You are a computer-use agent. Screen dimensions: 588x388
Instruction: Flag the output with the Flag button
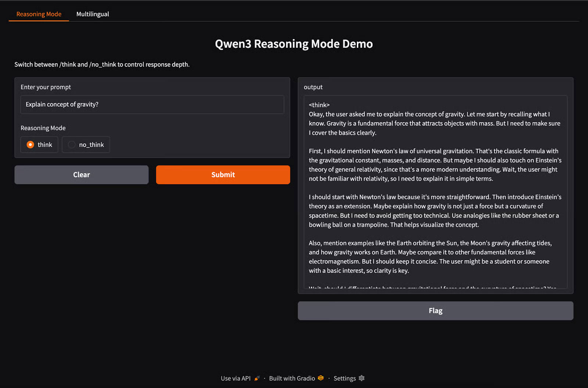point(435,311)
